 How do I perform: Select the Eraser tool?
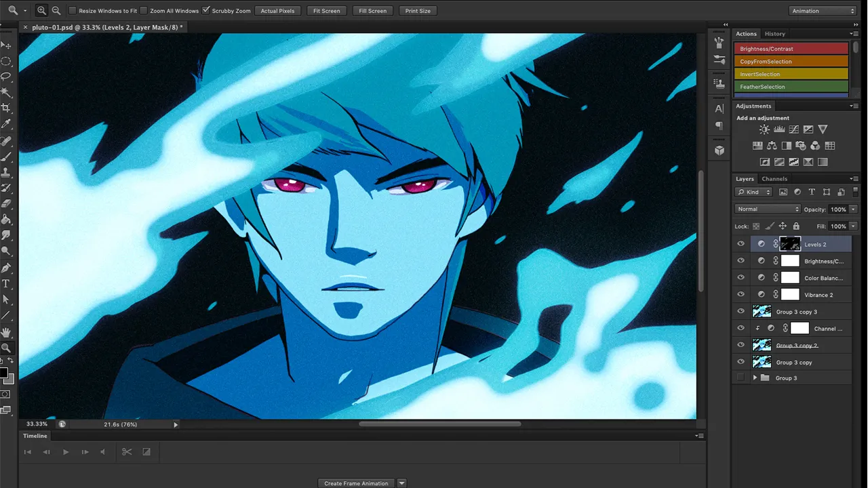tap(6, 203)
